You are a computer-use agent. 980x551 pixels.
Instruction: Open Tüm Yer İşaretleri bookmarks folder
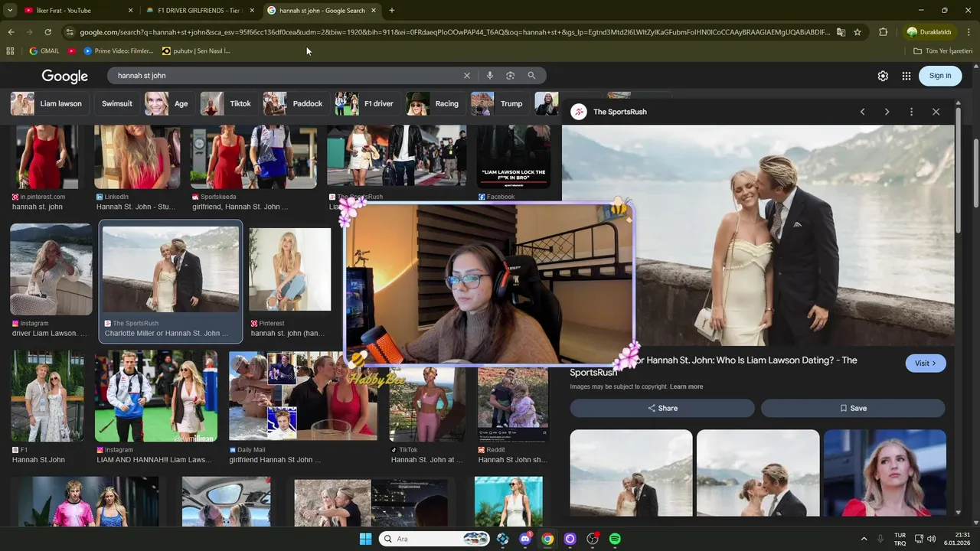942,51
